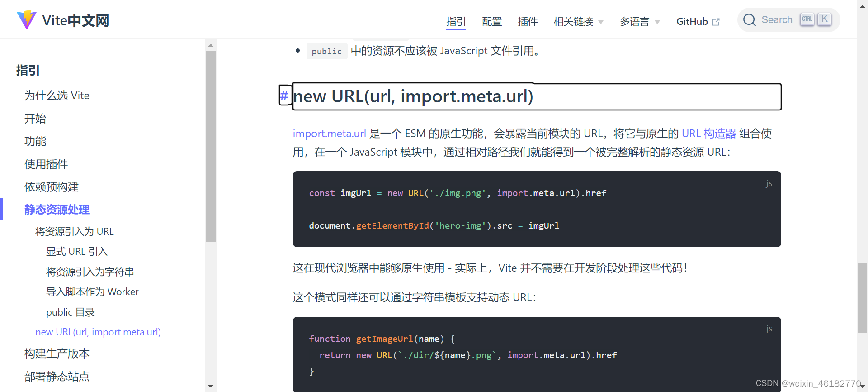
Task: Open 开始 in sidebar
Action: click(35, 119)
